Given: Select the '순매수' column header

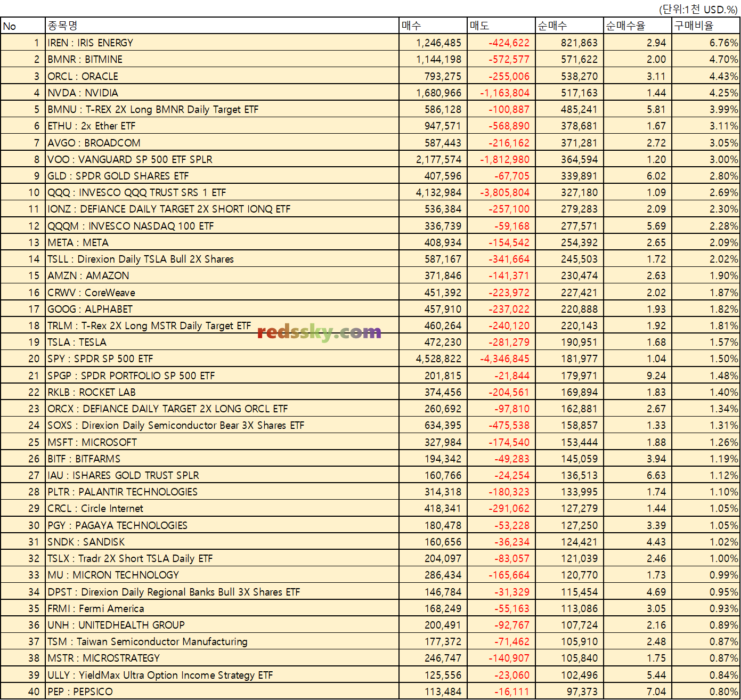Looking at the screenshot, I should (x=569, y=26).
